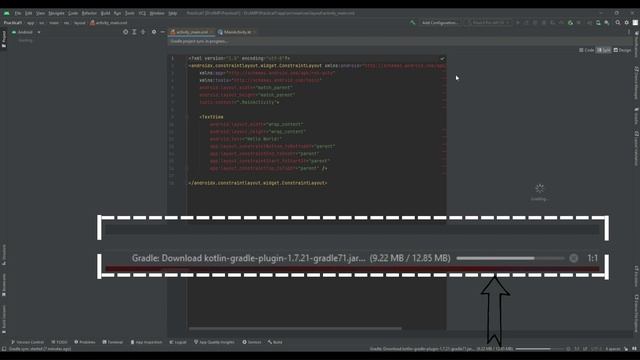This screenshot has height=360, width=640.
Task: Open the Gradle tool window on right edge
Action: point(636,116)
